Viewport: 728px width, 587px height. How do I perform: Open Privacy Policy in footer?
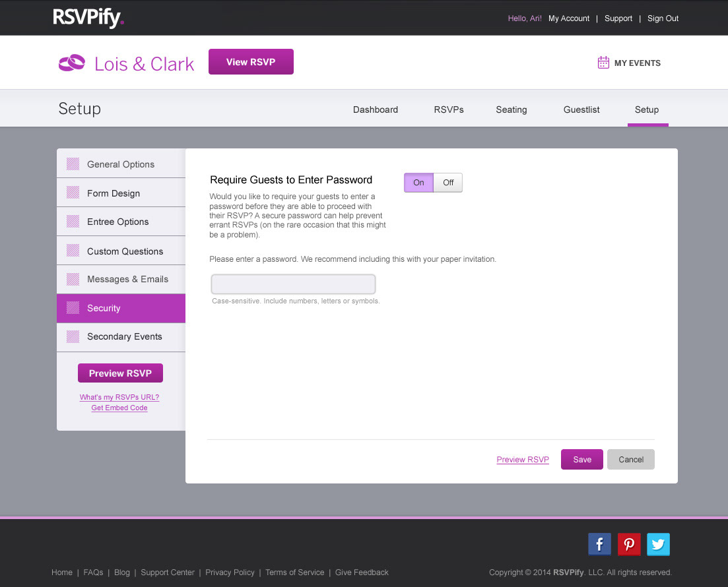(x=230, y=572)
